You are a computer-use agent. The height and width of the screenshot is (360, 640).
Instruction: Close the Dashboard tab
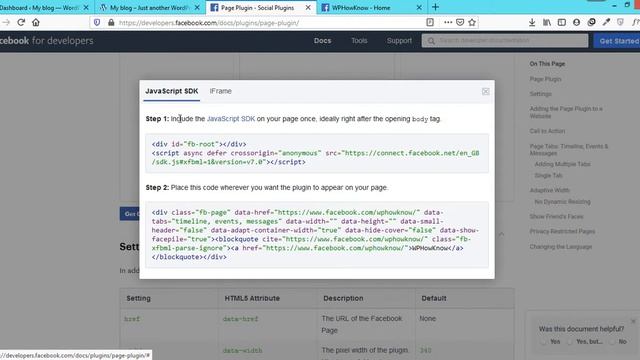click(x=86, y=7)
